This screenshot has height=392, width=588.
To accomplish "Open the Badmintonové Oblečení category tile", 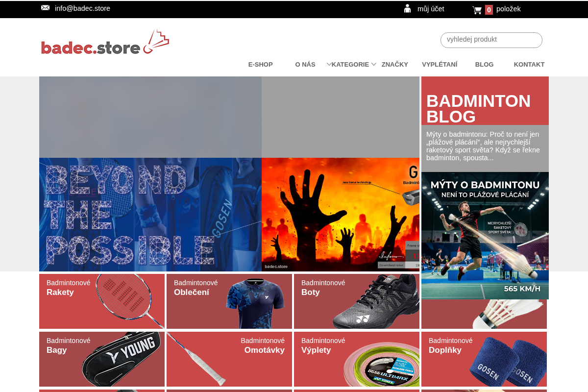I will (229, 301).
